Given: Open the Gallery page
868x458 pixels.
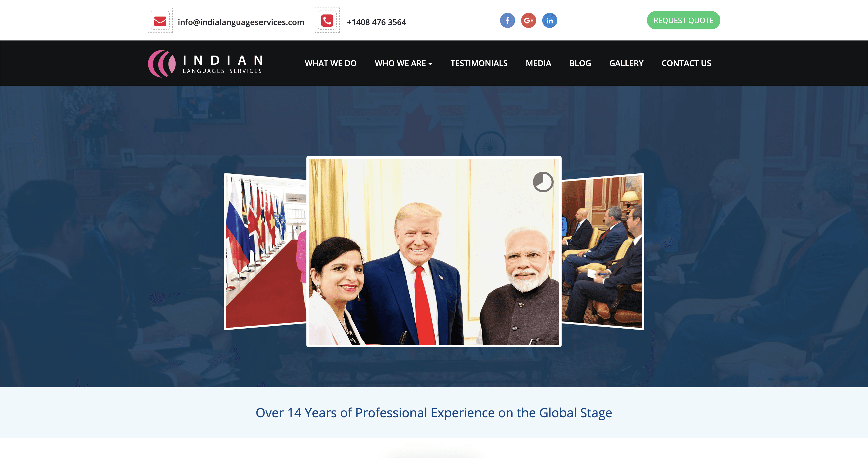Looking at the screenshot, I should [x=626, y=63].
